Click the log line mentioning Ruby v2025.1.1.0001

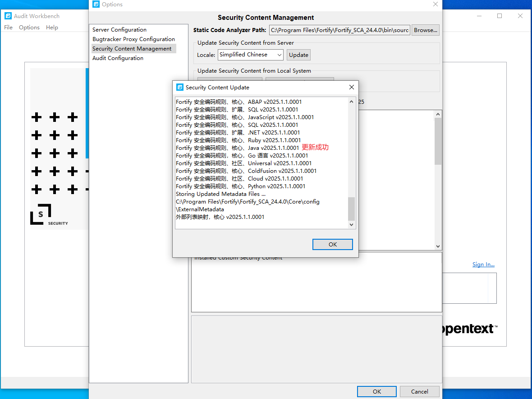click(238, 140)
